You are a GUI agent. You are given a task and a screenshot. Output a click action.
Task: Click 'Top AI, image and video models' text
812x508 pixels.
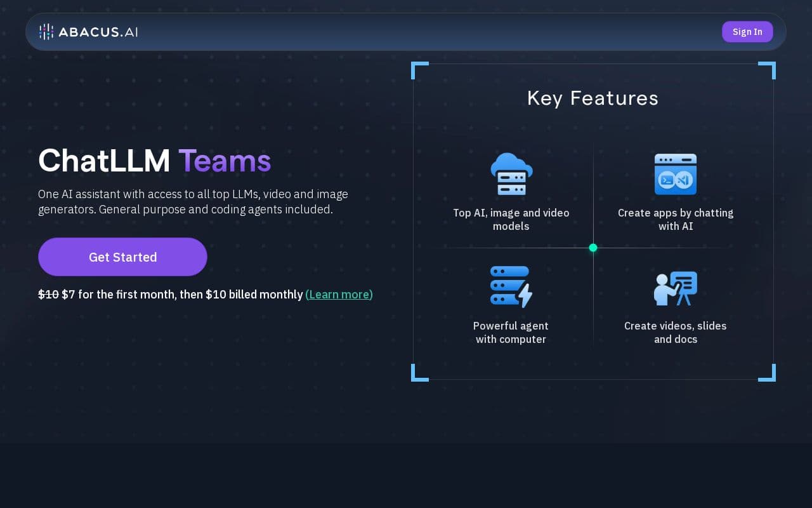point(511,219)
